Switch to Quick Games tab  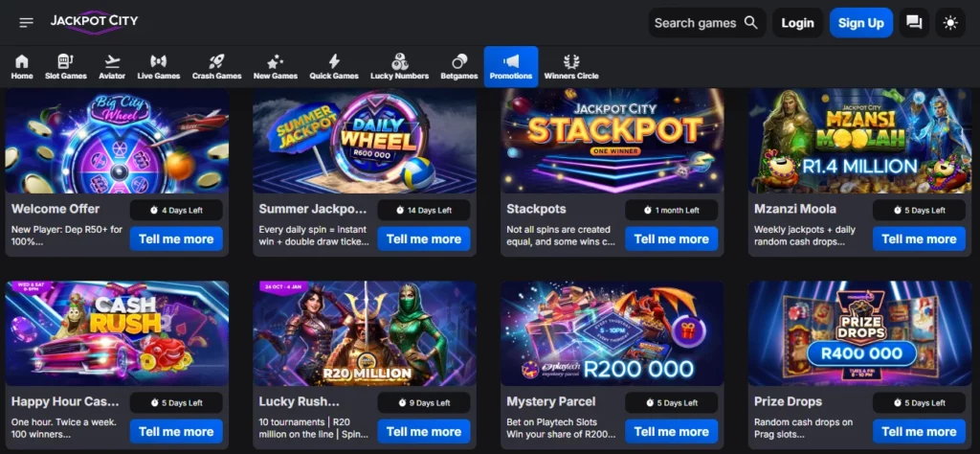tap(334, 66)
